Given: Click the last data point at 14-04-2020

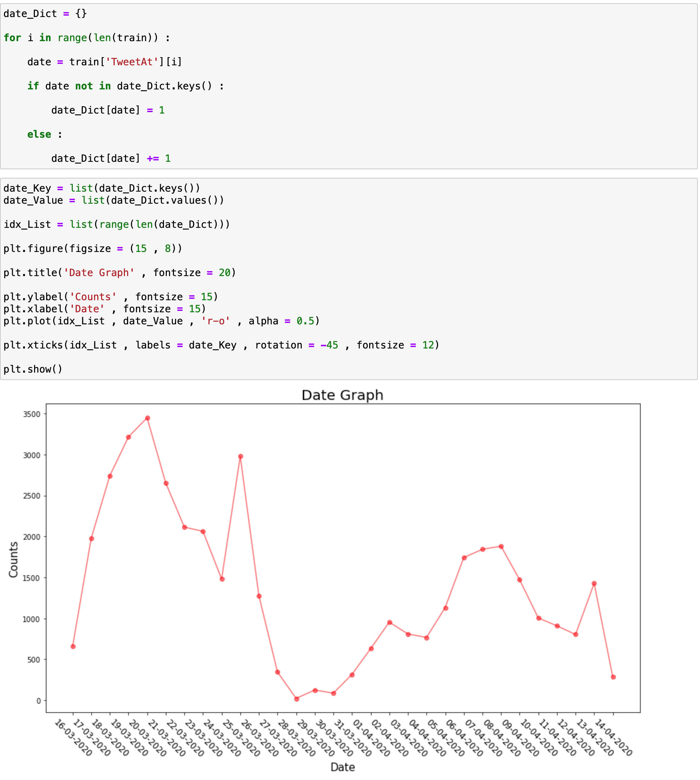Looking at the screenshot, I should coord(613,677).
